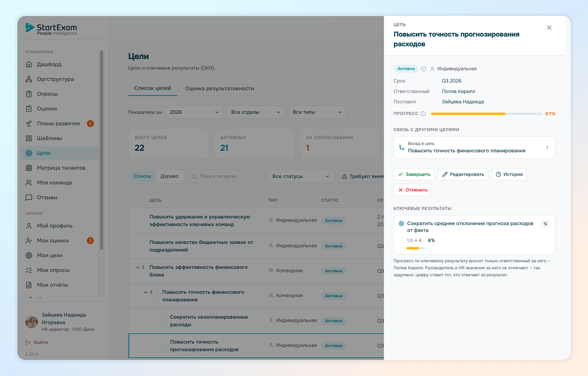Click the Оценки sidebar icon
This screenshot has width=588, height=376.
click(x=29, y=109)
